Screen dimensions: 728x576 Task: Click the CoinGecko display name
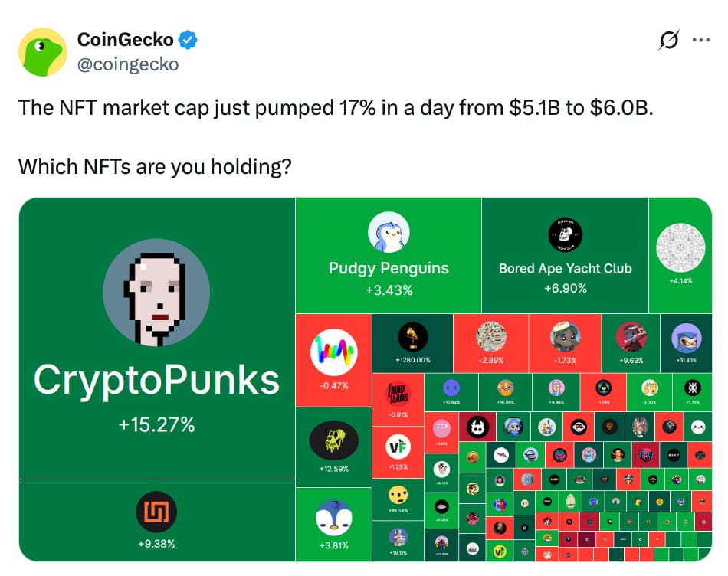point(126,40)
